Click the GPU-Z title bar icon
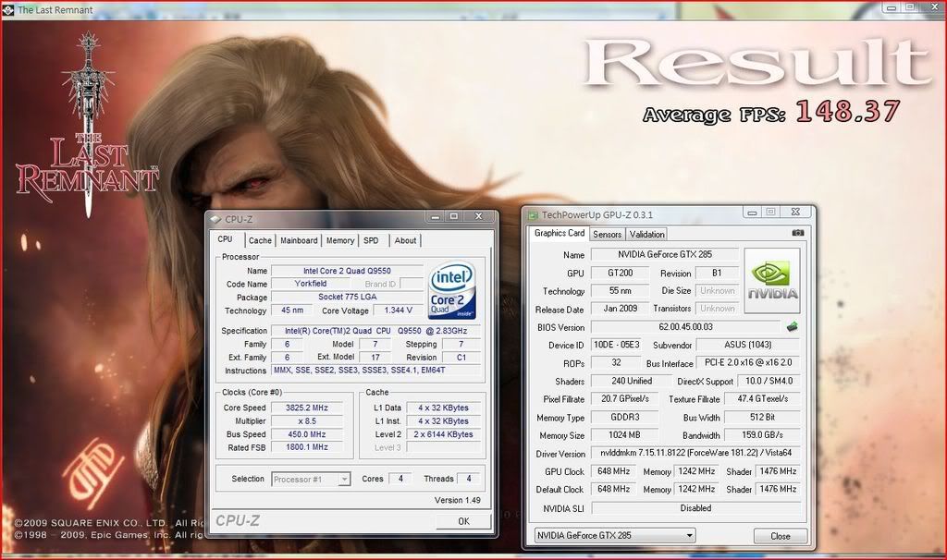 [534, 214]
